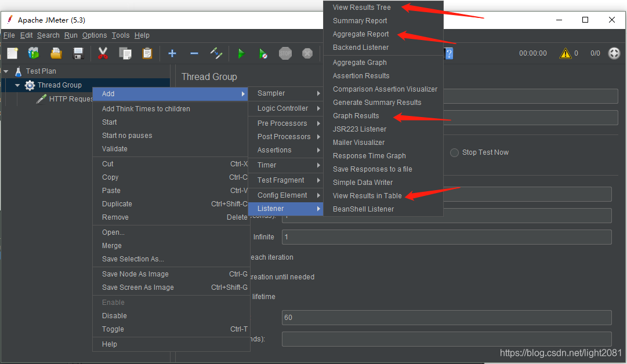
Task: Click the remote engines status icon
Action: point(614,53)
